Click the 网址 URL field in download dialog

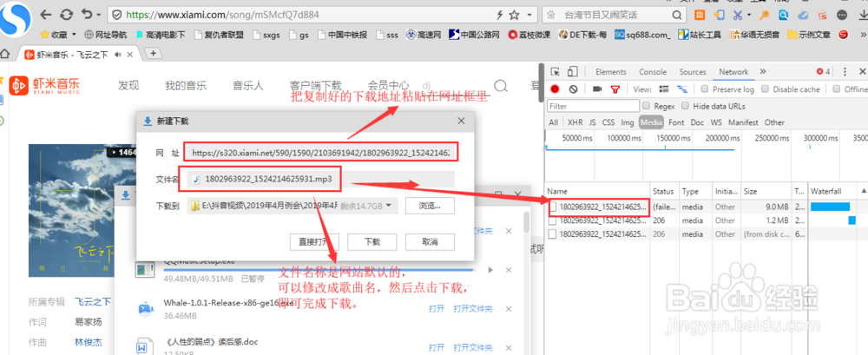click(x=320, y=152)
